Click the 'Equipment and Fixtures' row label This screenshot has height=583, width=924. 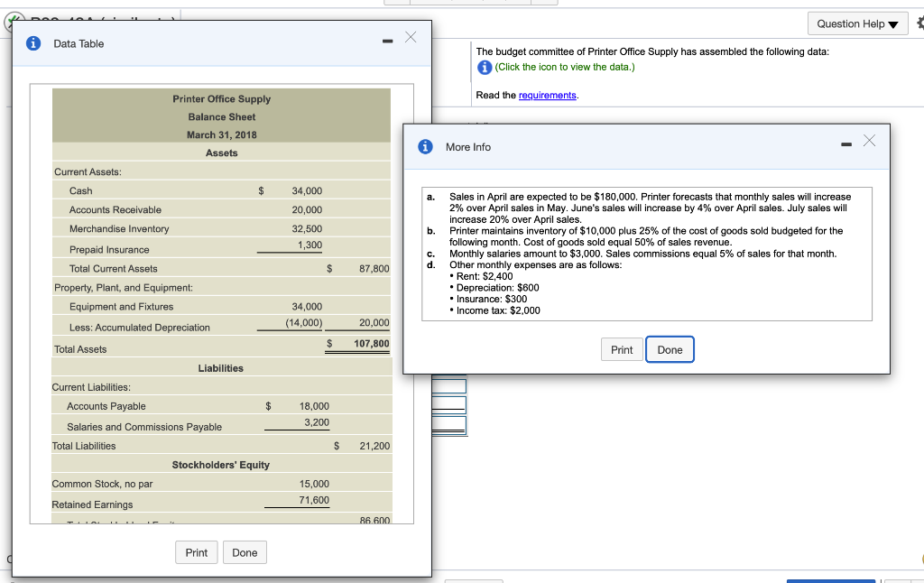tap(122, 307)
